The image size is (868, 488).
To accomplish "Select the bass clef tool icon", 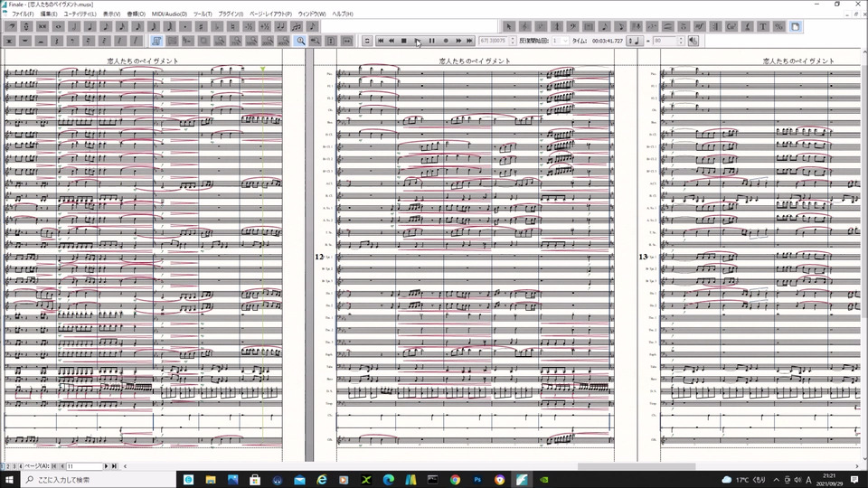I will [572, 26].
